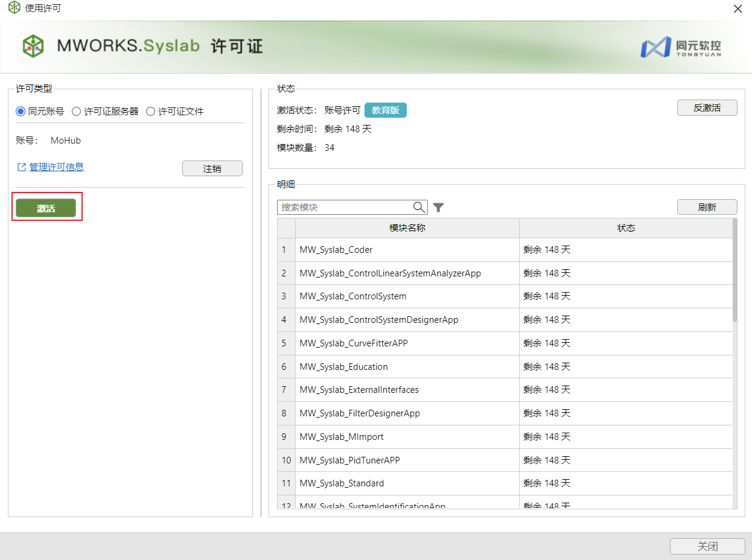The image size is (752, 560).
Task: Select the MW_Syslab_Standard row
Action: [x=505, y=483]
